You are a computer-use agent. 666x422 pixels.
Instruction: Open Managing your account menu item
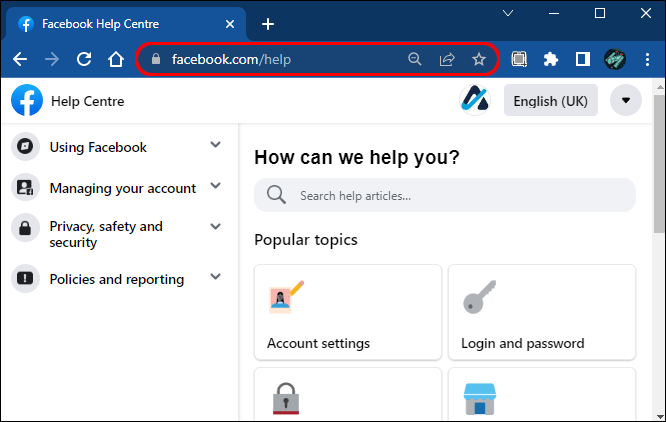pyautogui.click(x=123, y=188)
